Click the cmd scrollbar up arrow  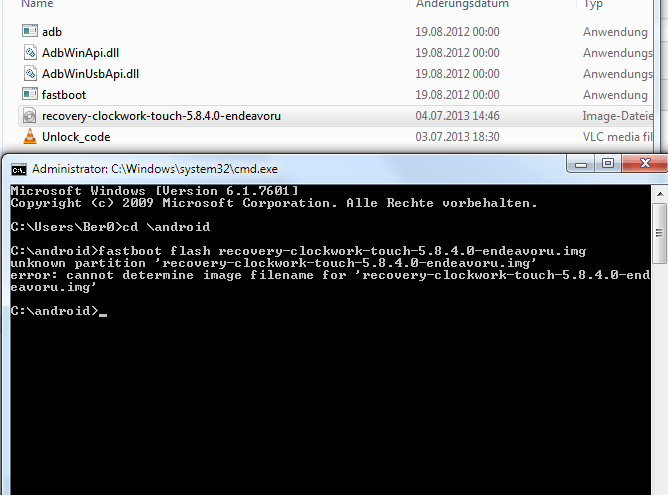pos(660,194)
